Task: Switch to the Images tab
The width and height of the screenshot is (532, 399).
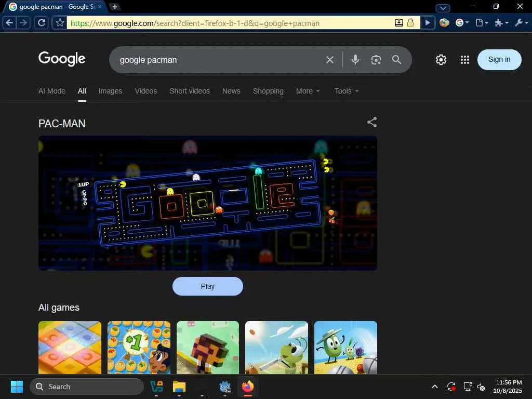Action: coord(110,91)
